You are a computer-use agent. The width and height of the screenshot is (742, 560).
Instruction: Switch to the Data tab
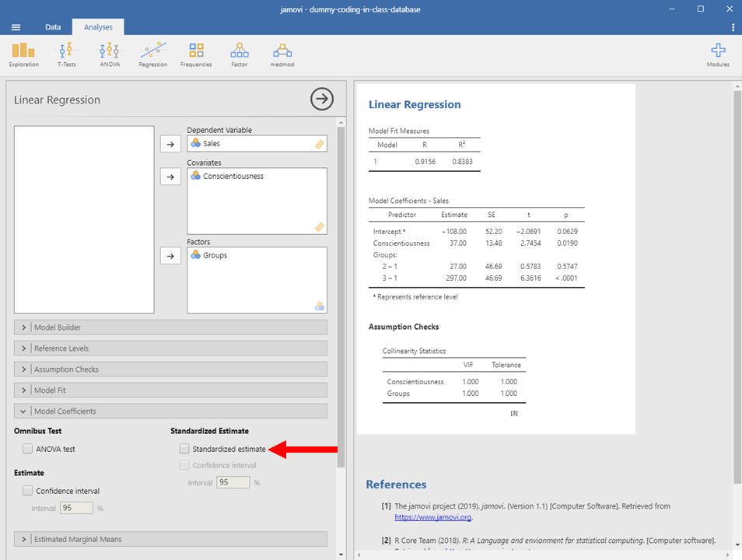point(53,27)
